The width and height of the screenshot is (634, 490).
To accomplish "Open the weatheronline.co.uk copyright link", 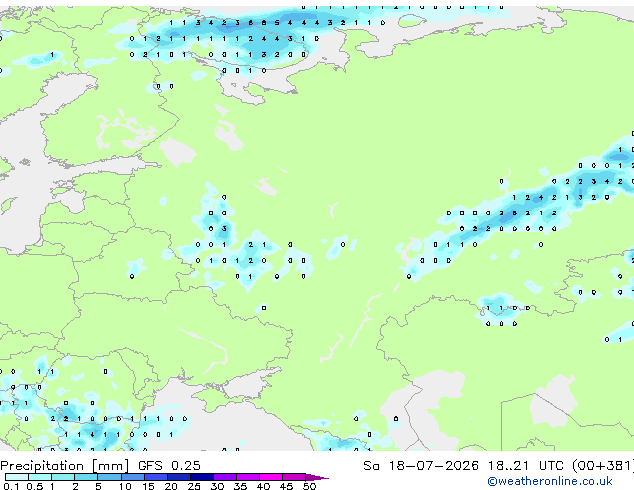I will click(550, 481).
